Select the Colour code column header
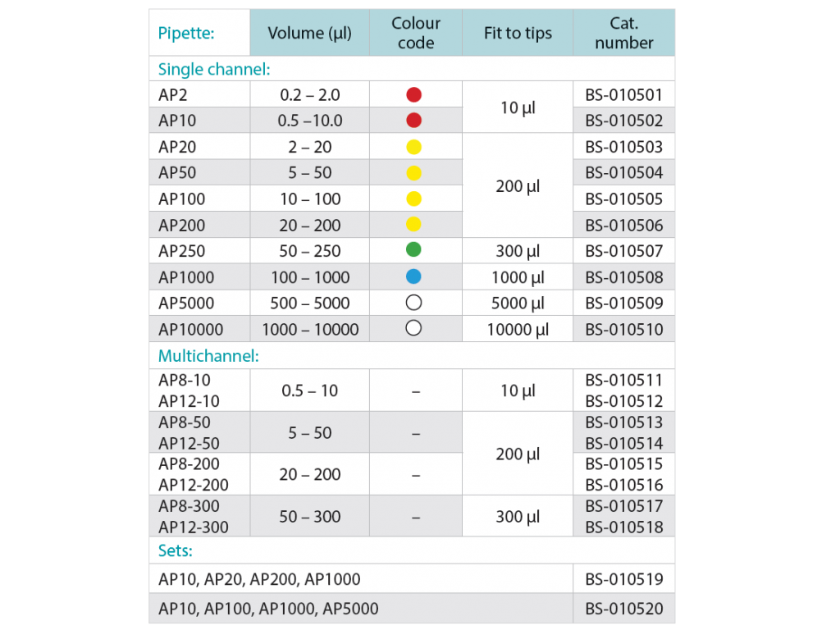The width and height of the screenshot is (840, 630). (x=415, y=34)
